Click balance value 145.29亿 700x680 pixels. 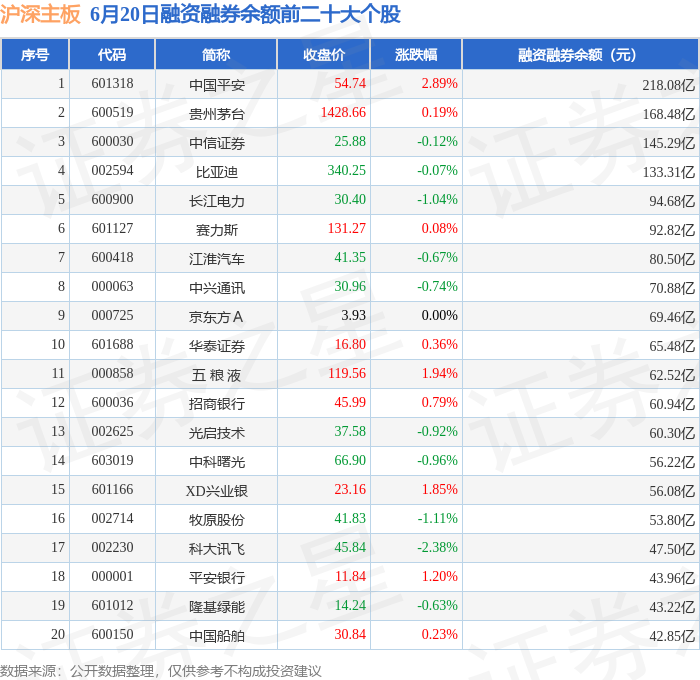[x=669, y=143]
